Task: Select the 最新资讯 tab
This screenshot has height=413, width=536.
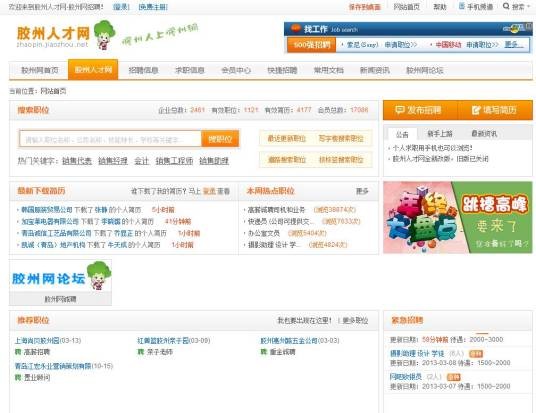Action: coord(484,134)
